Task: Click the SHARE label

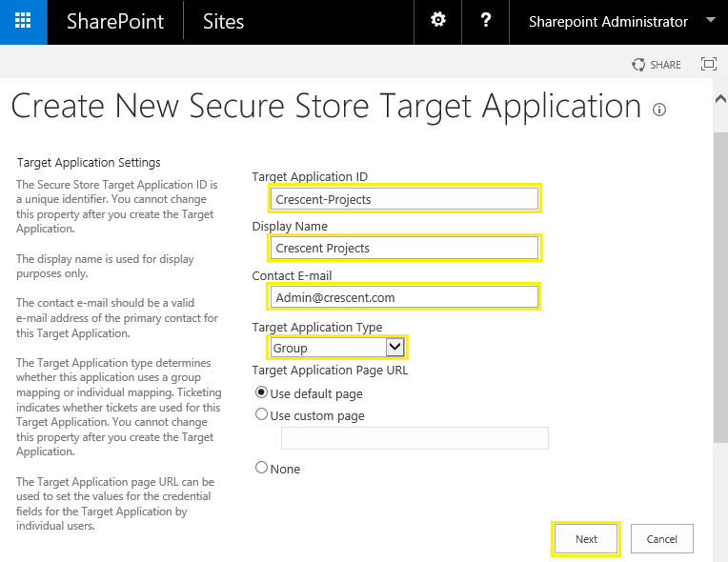Action: 665,65
